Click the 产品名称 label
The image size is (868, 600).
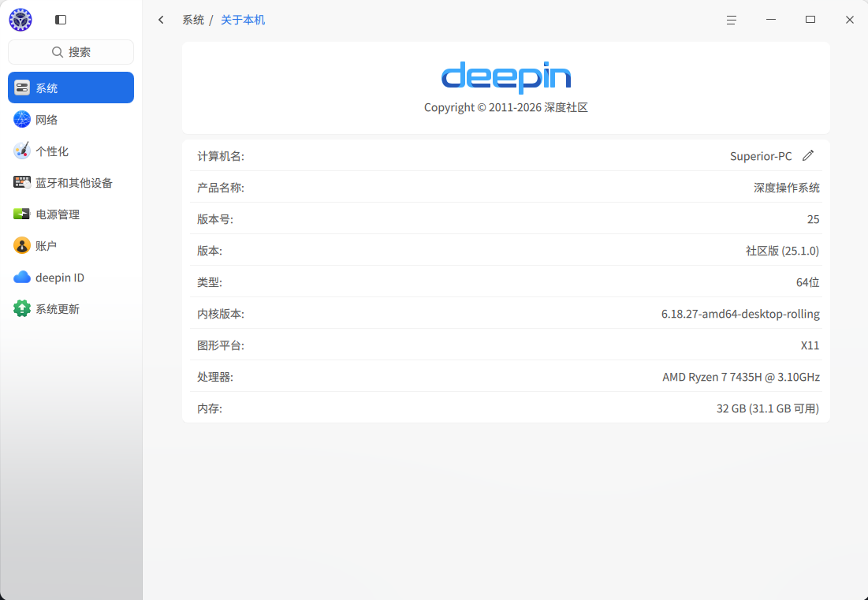pyautogui.click(x=220, y=188)
